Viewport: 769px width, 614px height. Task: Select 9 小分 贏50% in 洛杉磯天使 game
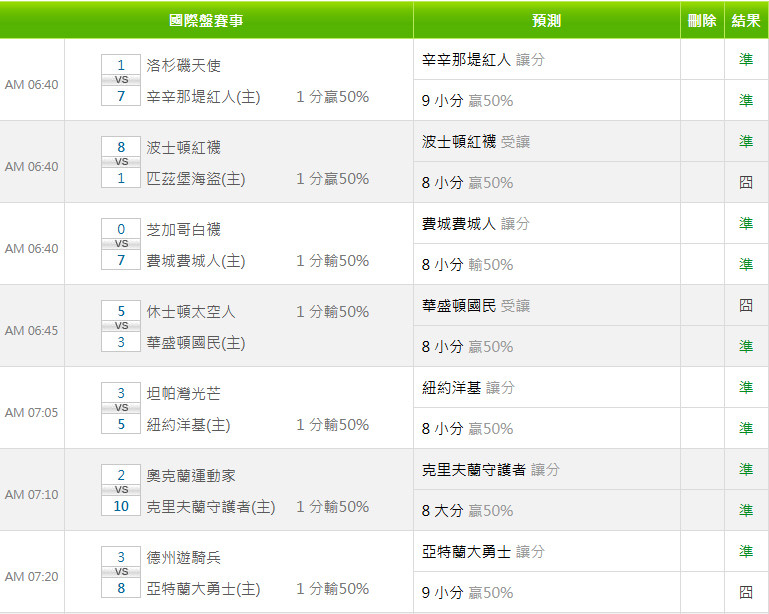point(467,101)
